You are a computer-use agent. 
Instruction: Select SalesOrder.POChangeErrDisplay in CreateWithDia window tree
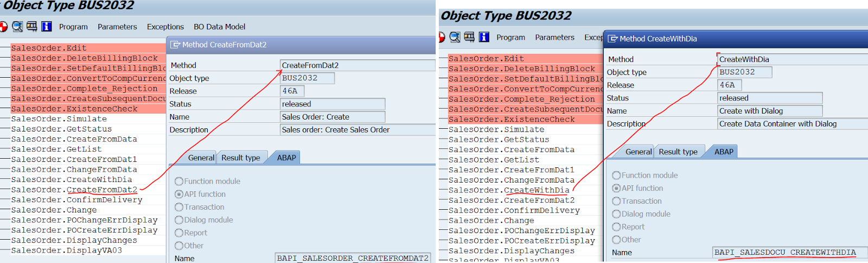point(522,230)
